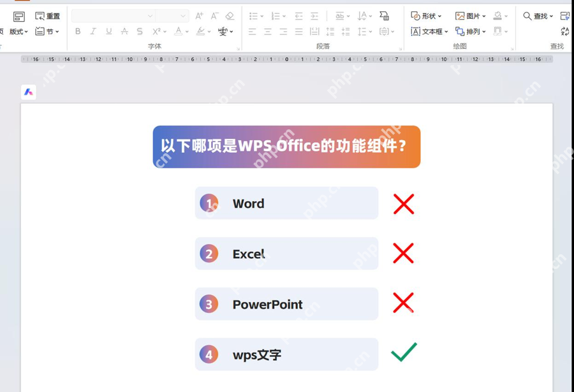Click the decrease indent icon
This screenshot has width=574, height=392.
click(298, 16)
